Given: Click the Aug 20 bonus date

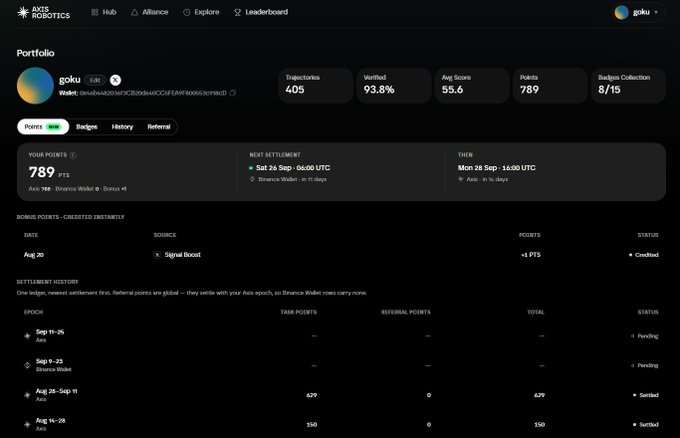Looking at the screenshot, I should [34, 255].
